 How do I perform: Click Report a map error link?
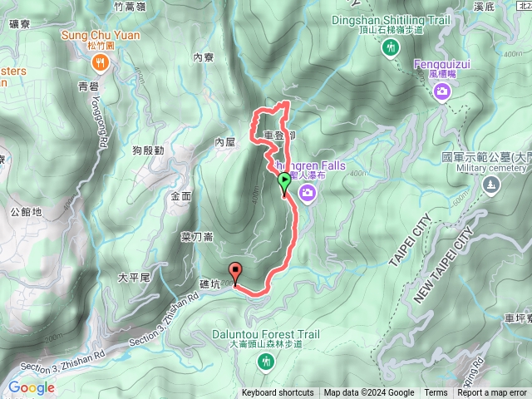click(x=491, y=393)
